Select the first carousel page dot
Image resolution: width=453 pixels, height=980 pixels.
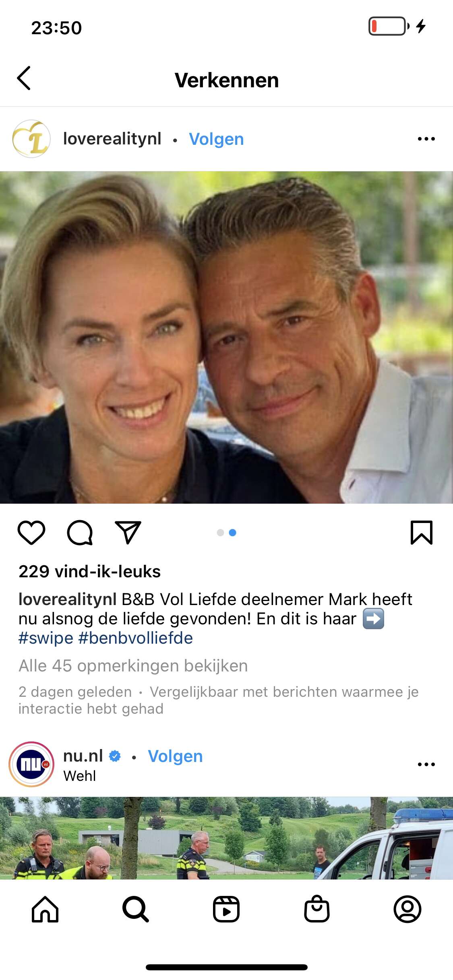coord(220,533)
